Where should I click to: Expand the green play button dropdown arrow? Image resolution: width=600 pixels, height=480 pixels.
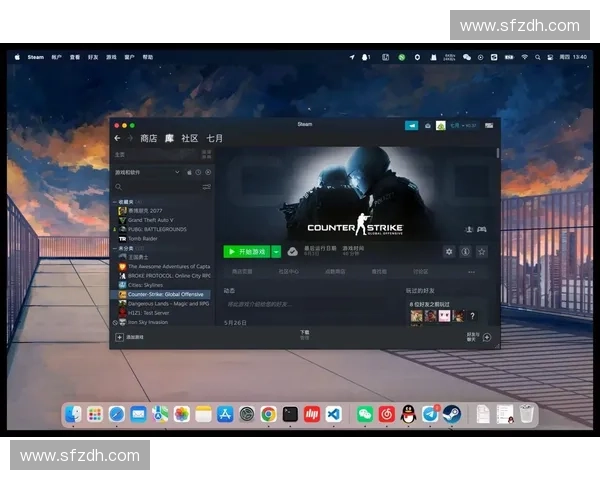click(276, 252)
